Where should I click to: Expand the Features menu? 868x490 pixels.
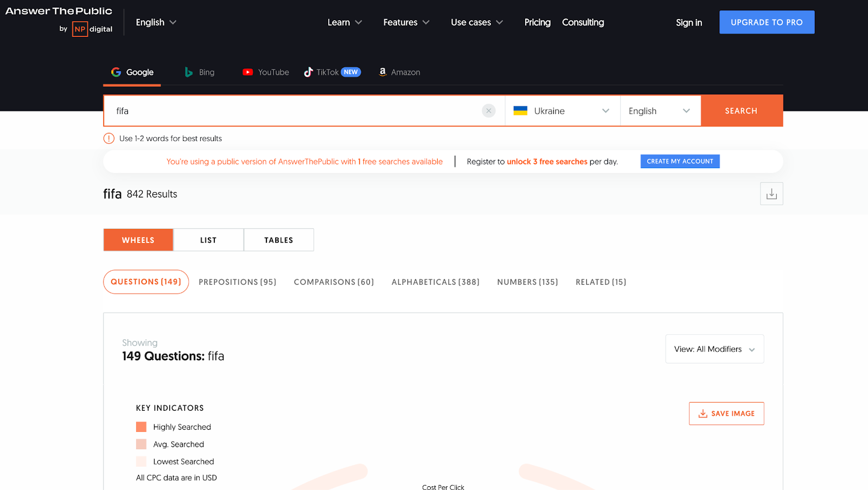[x=406, y=22]
